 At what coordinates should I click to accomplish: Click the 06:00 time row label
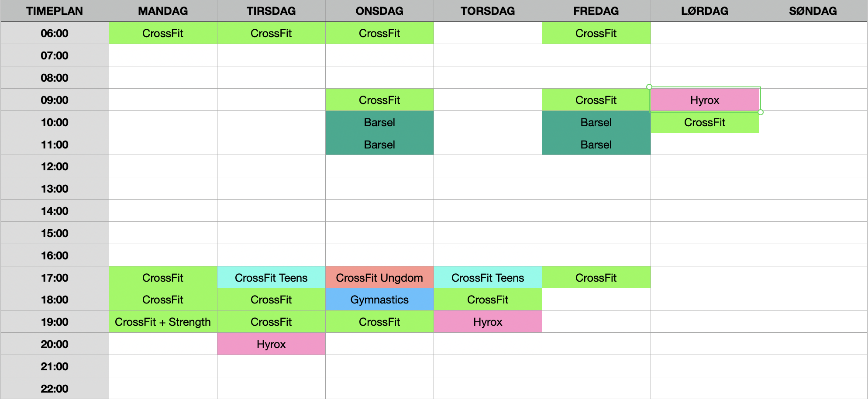point(55,33)
